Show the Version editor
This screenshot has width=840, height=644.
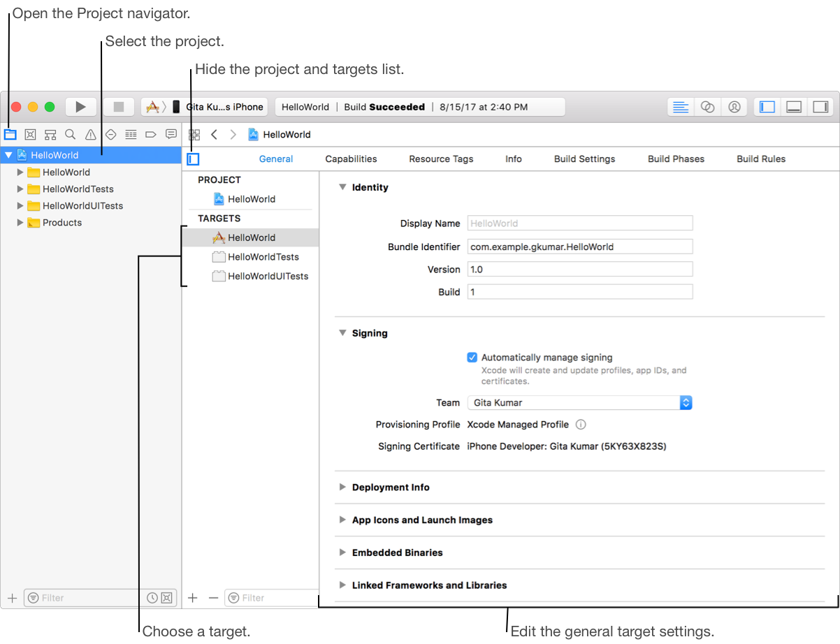734,107
